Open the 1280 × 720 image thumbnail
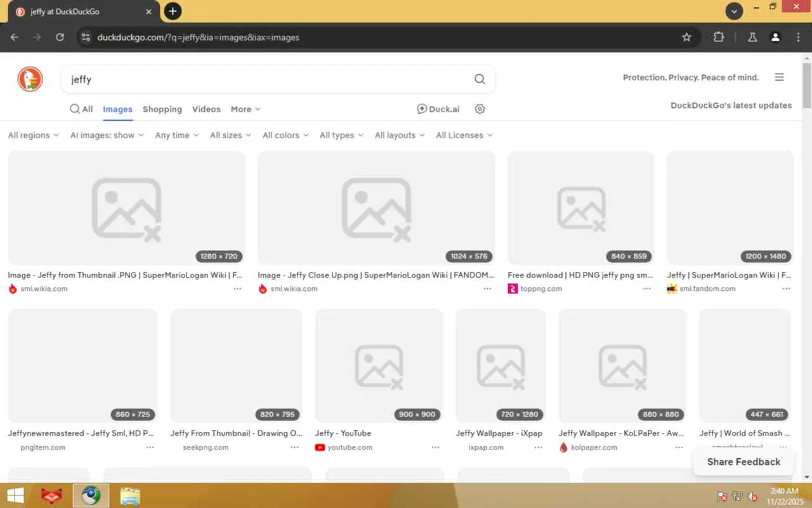 [x=126, y=208]
